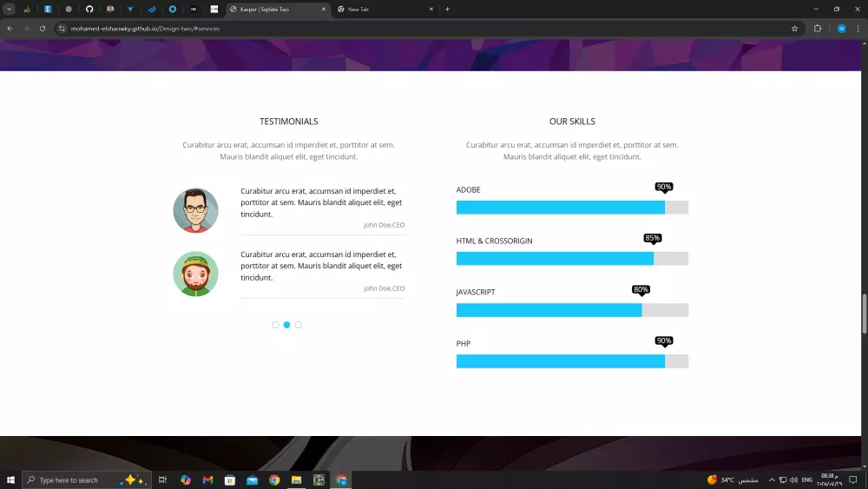Go back to previous page
The width and height of the screenshot is (868, 489).
click(10, 29)
